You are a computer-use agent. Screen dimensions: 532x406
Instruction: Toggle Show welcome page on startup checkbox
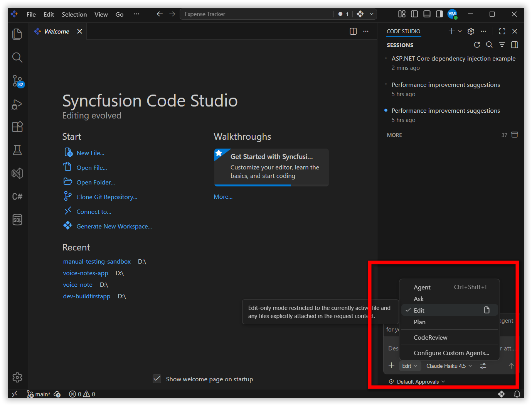pyautogui.click(x=157, y=379)
